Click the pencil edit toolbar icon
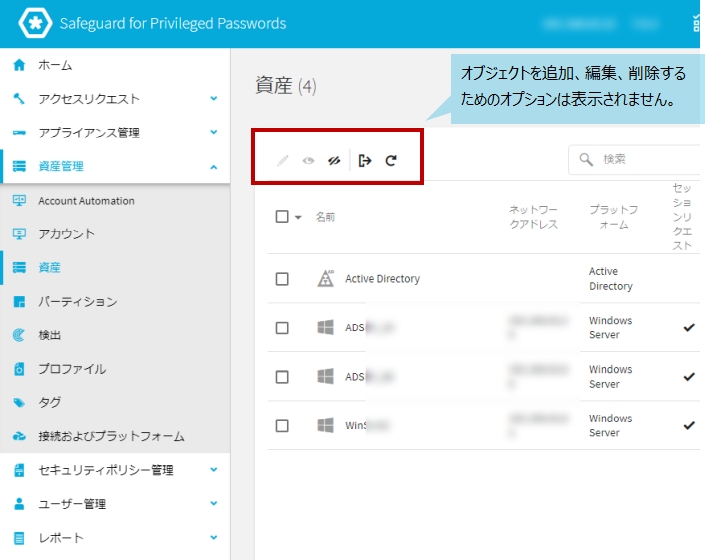Image resolution: width=705 pixels, height=560 pixels. 282,160
